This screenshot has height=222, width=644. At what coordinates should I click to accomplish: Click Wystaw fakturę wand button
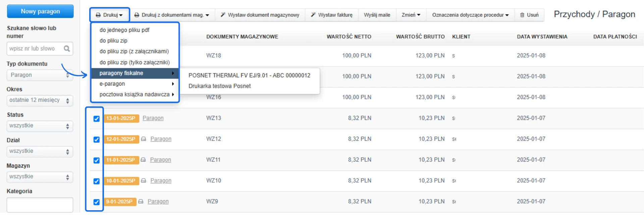click(x=331, y=15)
